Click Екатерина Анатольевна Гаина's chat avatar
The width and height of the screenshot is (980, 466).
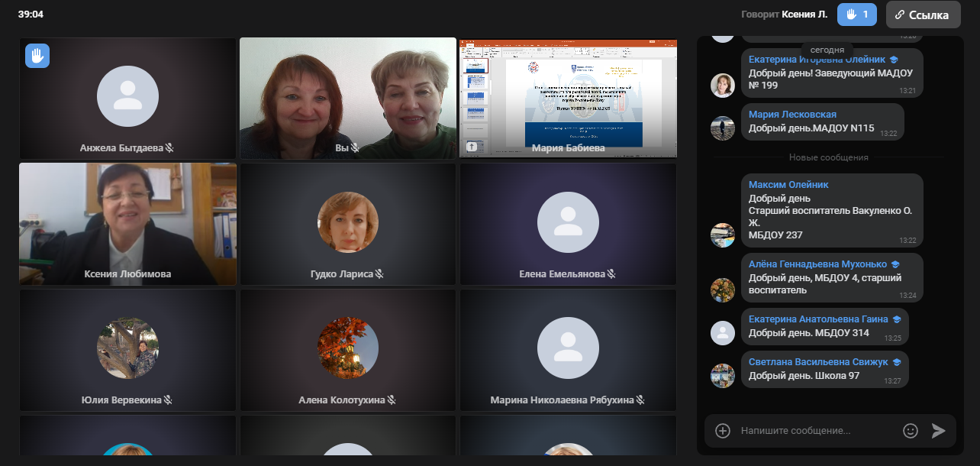point(723,333)
